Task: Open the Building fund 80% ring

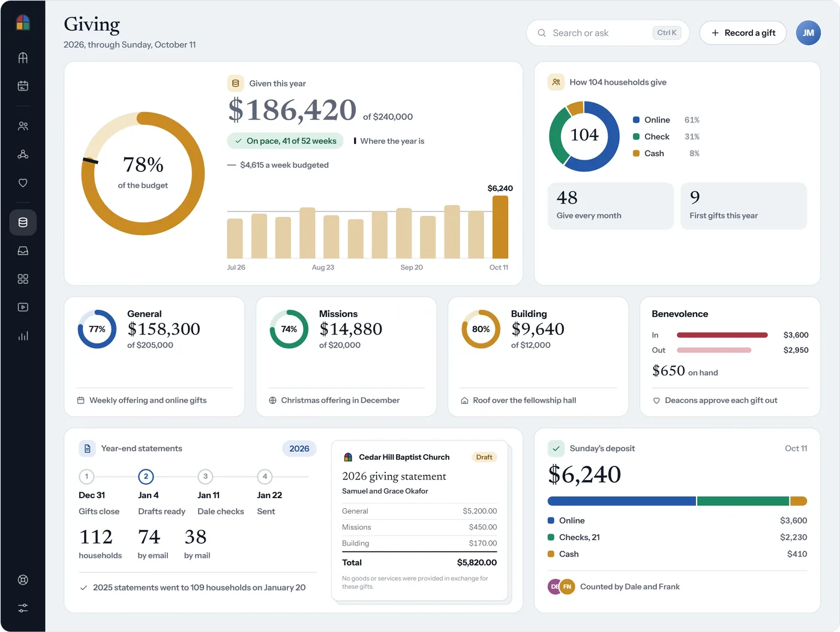Action: click(481, 329)
